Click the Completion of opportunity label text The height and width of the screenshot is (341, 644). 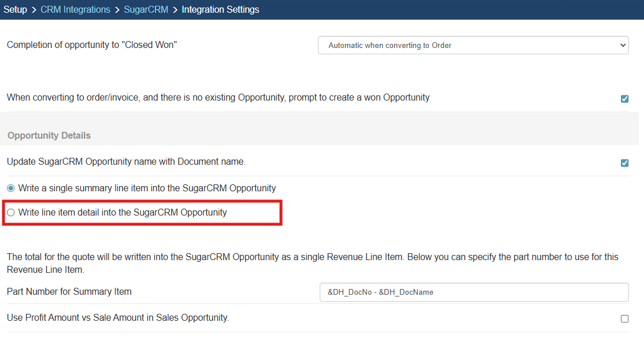(92, 45)
